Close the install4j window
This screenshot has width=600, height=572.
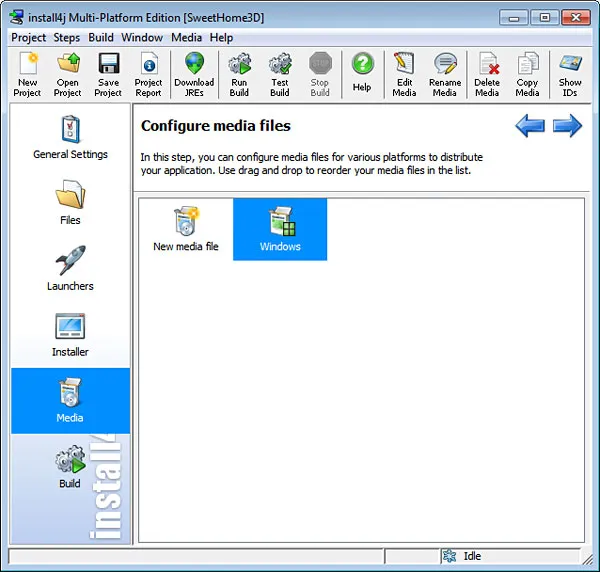[x=576, y=18]
